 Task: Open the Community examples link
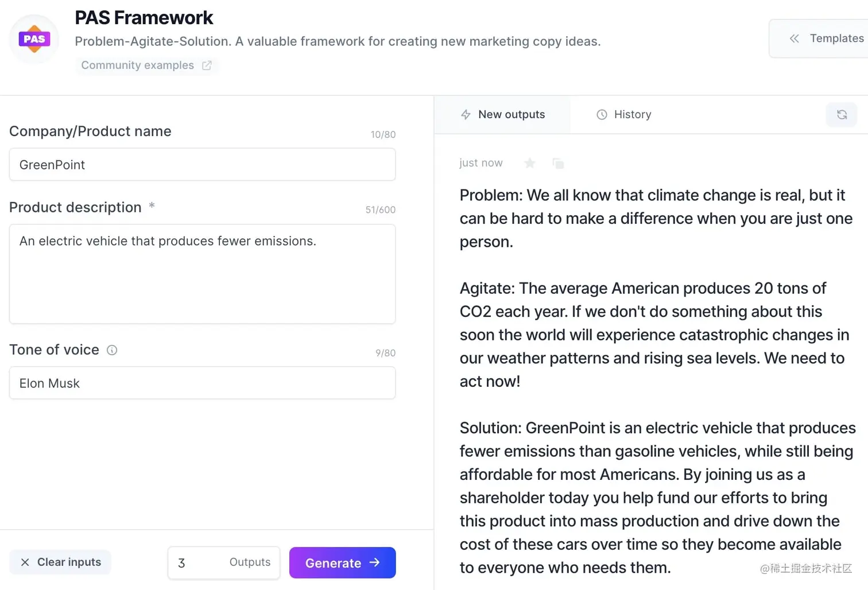[138, 65]
